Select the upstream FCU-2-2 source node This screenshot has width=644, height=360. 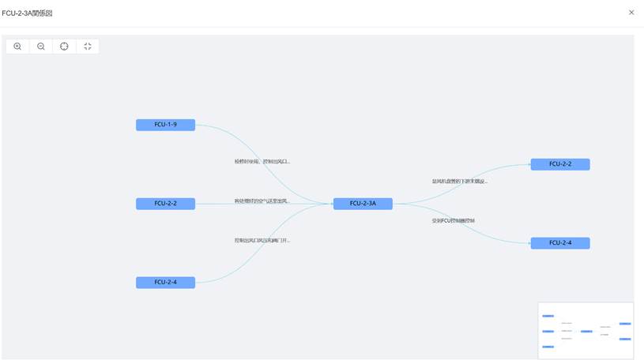tap(165, 204)
